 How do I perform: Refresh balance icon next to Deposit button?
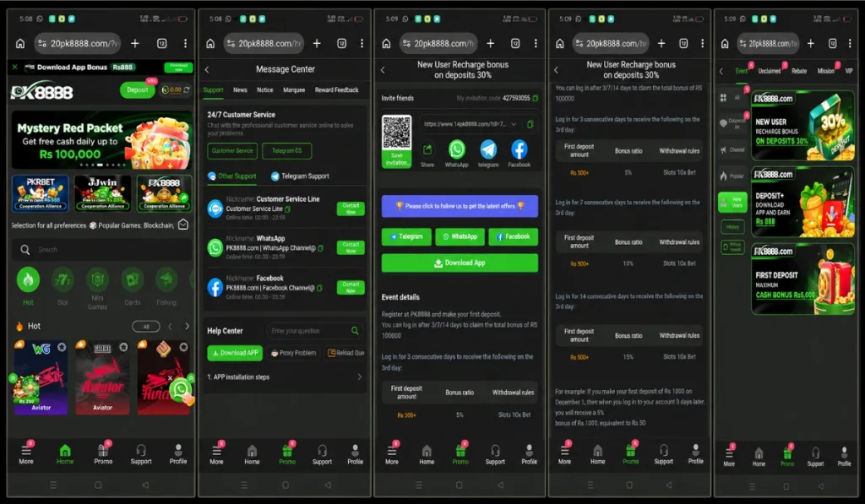coord(187,89)
